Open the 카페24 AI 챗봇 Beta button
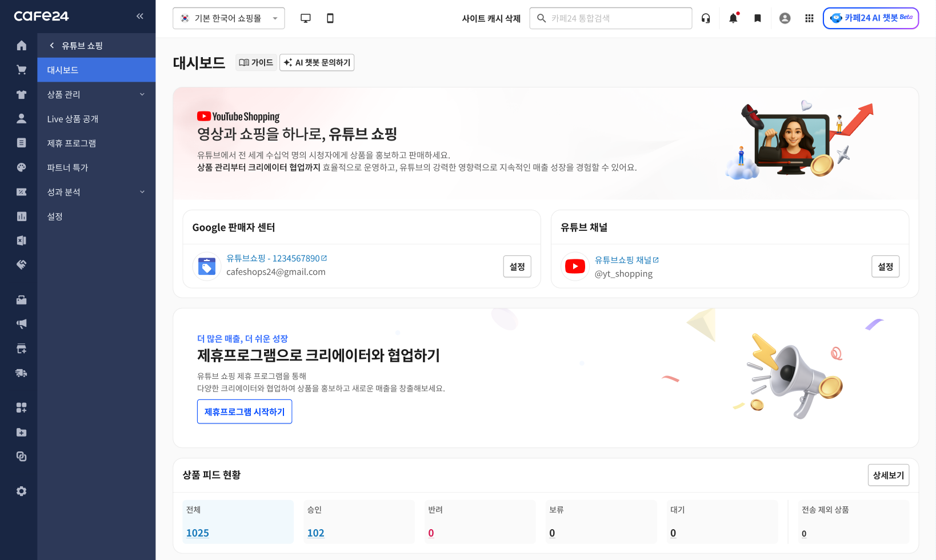 click(x=871, y=18)
